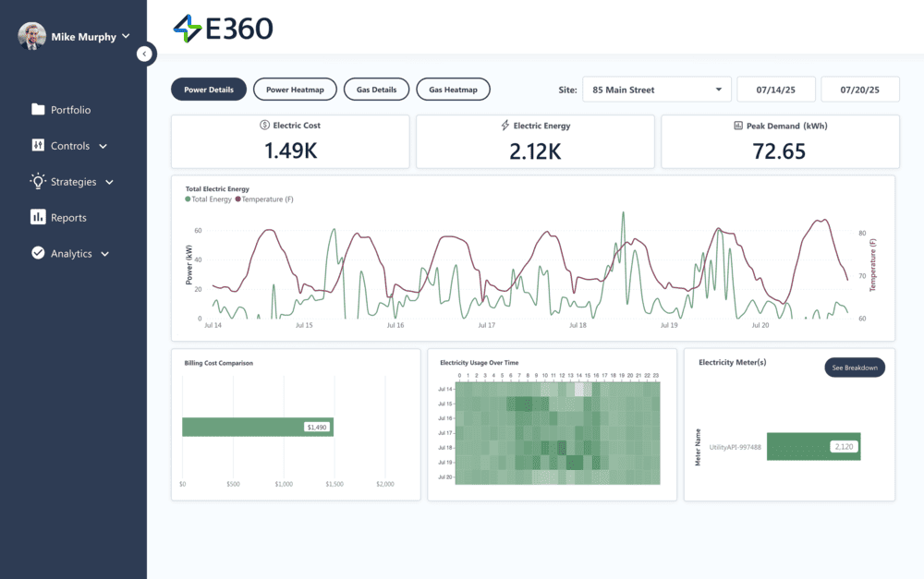Switch to the Power Heatmap tab
This screenshot has width=924, height=579.
(x=295, y=89)
